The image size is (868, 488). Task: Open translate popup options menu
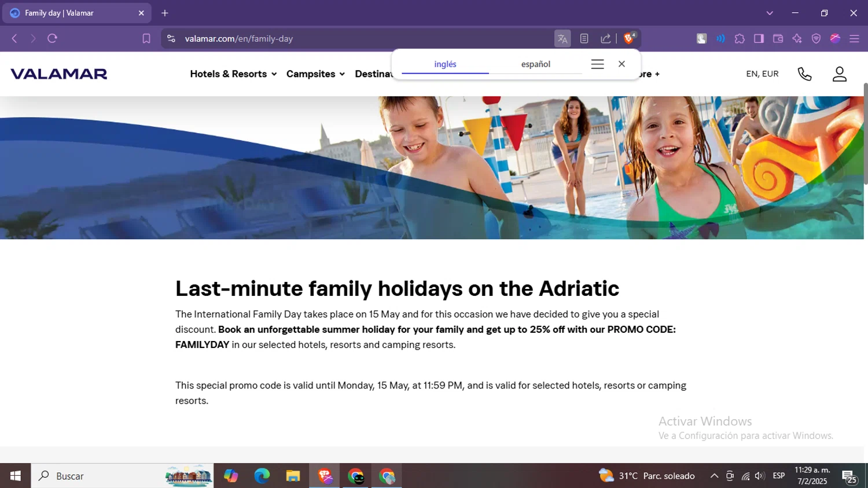coord(598,64)
